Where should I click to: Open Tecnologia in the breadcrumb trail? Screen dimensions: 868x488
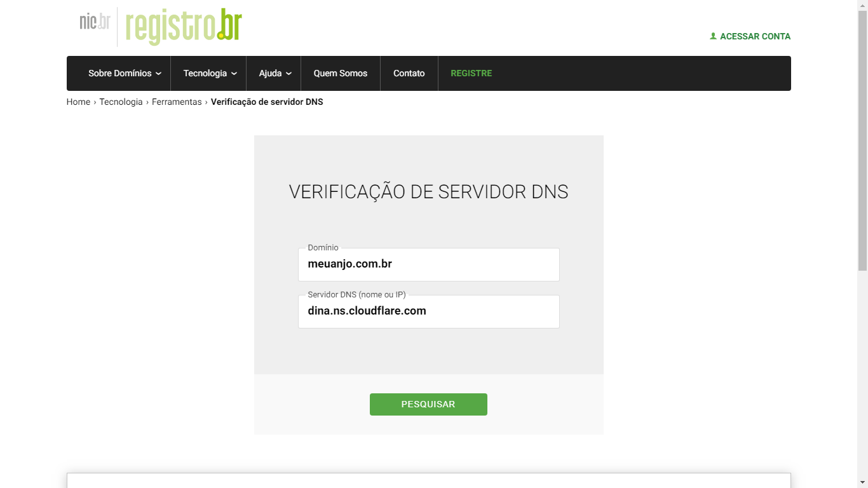pos(121,102)
